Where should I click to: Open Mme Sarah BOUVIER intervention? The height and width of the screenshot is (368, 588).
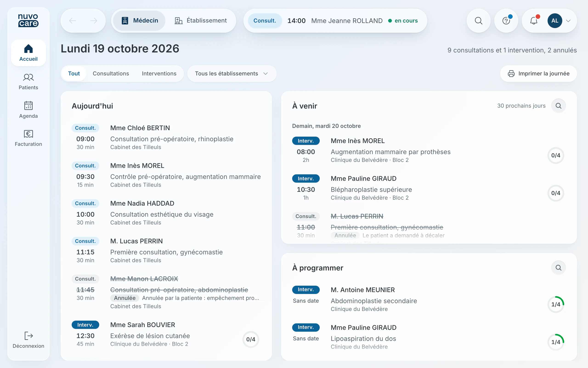click(166, 334)
